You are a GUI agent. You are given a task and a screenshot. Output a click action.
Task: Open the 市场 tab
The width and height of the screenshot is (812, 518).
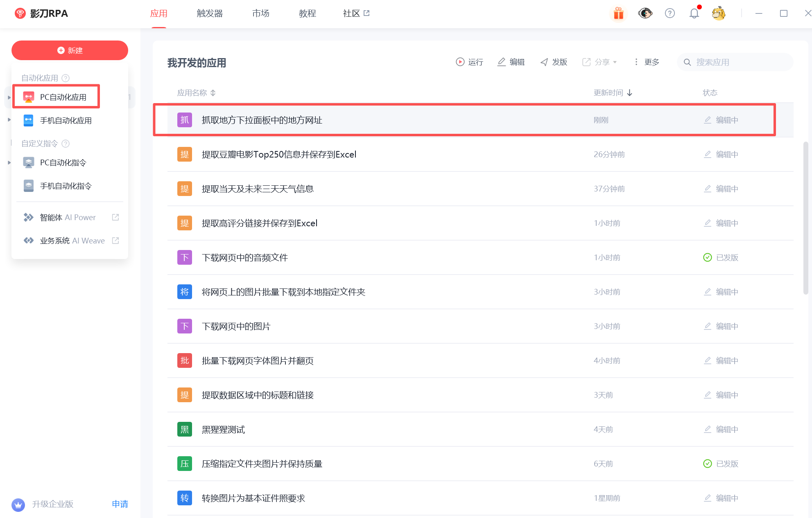point(260,14)
